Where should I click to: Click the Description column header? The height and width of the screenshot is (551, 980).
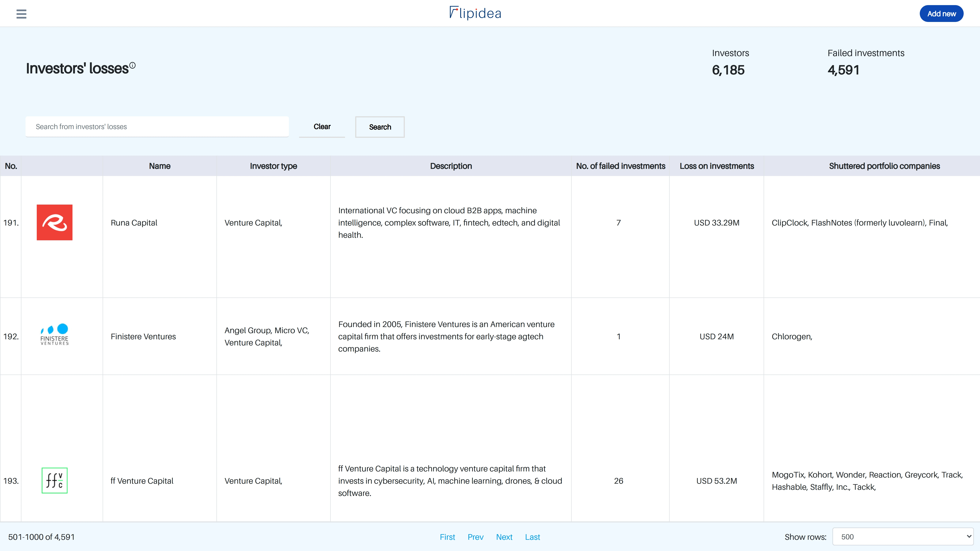pos(451,166)
